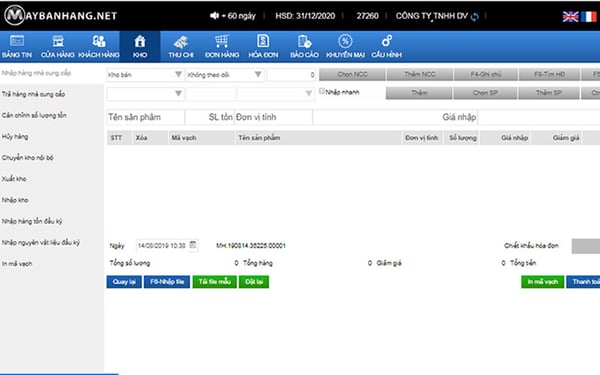This screenshot has height=375, width=600.
Task: Open Cân chỉnh số lượng tồn menu item
Action: tap(34, 115)
